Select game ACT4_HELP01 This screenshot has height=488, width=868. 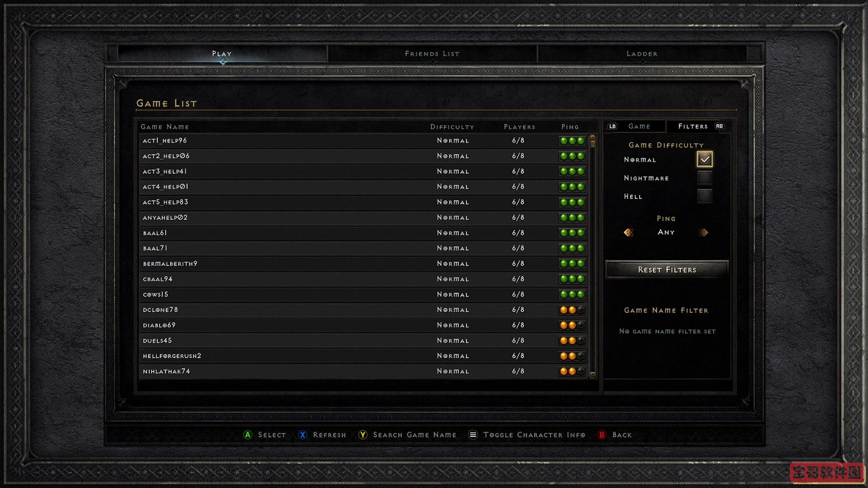pyautogui.click(x=363, y=187)
